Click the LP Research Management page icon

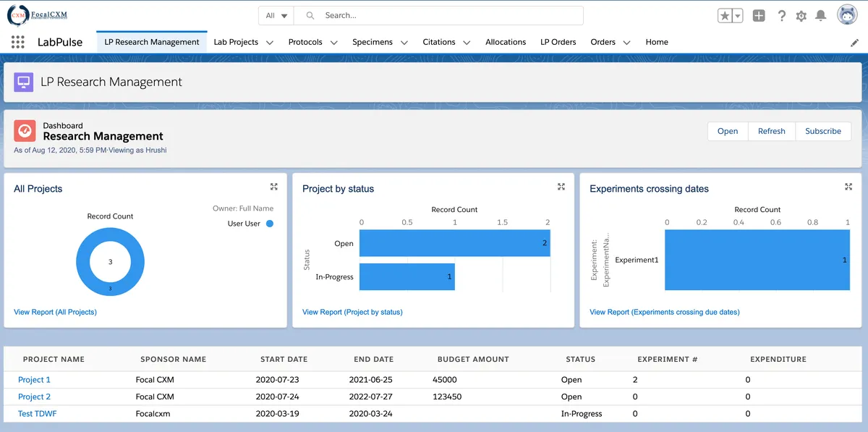coord(24,82)
